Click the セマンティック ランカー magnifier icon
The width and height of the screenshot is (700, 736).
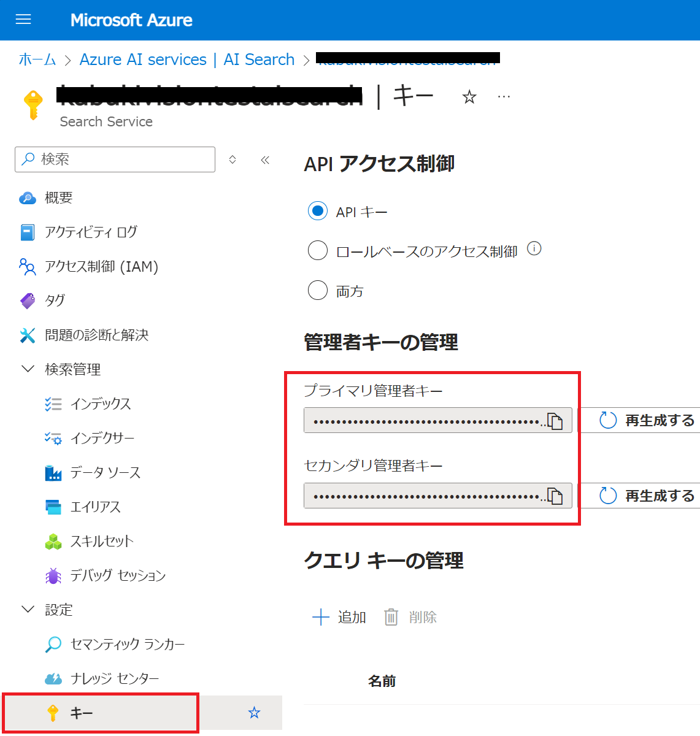pyautogui.click(x=53, y=644)
